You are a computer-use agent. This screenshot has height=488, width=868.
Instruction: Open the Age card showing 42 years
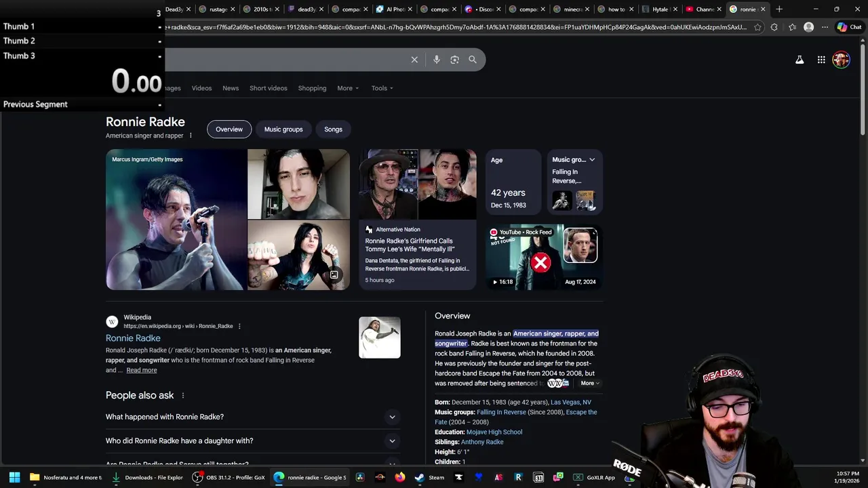pyautogui.click(x=513, y=184)
